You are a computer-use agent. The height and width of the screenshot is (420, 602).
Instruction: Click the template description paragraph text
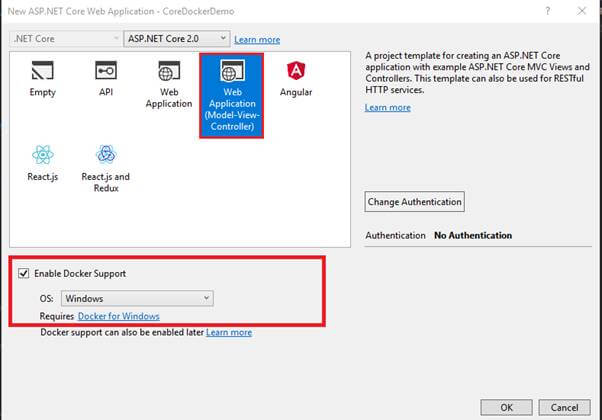click(477, 73)
